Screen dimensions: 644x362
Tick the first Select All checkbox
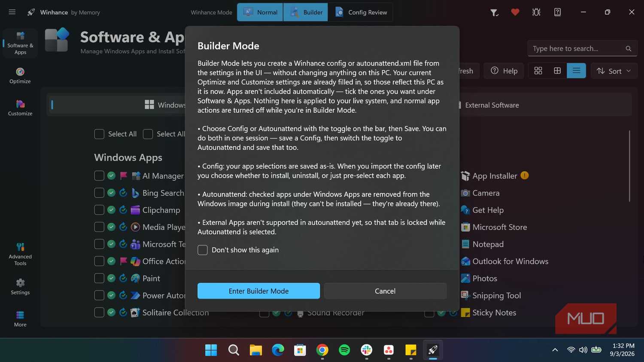click(99, 134)
